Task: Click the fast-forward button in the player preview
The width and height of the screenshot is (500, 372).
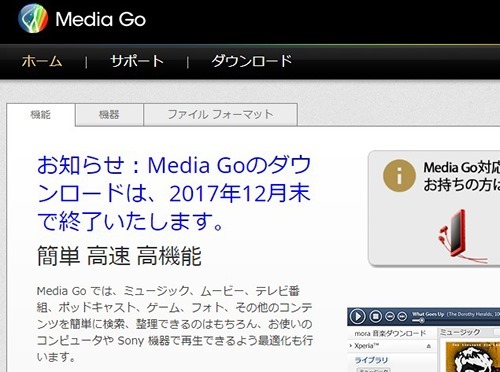Action: tap(402, 316)
